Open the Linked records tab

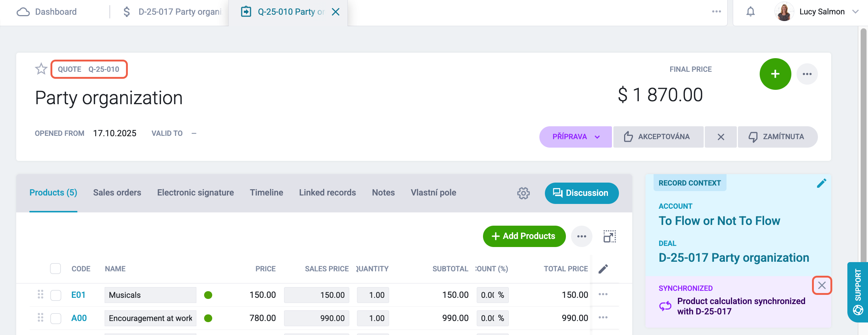click(x=328, y=193)
